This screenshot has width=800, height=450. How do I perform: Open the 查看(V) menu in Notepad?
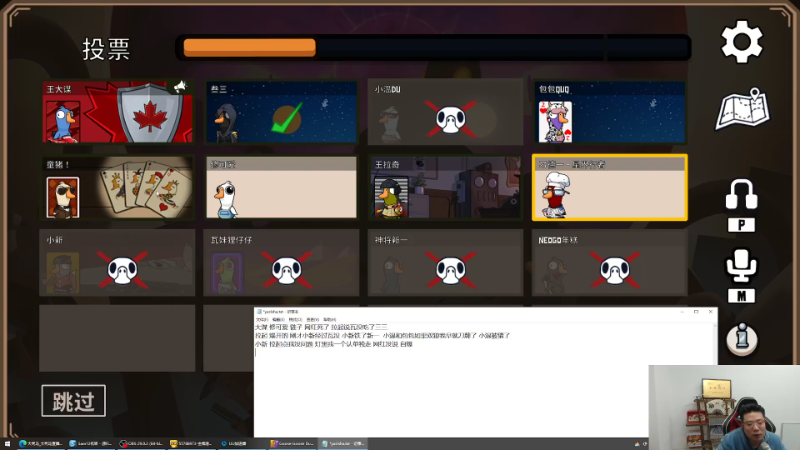[x=312, y=319]
